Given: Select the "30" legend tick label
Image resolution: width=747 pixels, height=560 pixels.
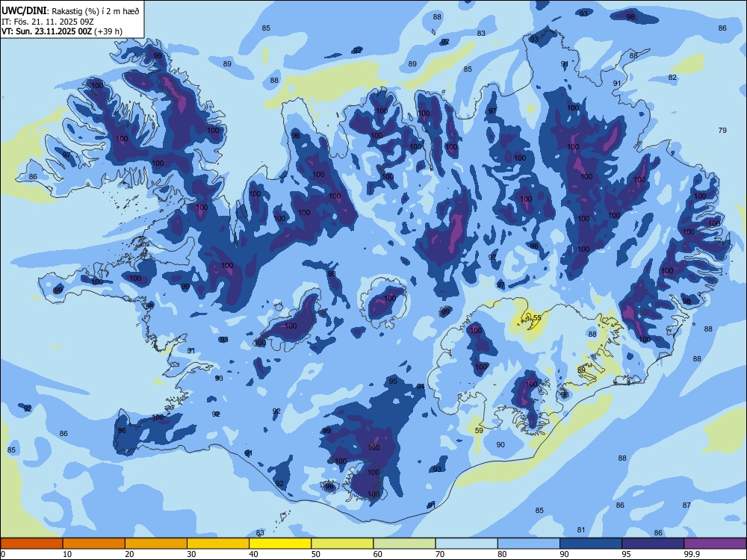Looking at the screenshot, I should pos(191,554).
